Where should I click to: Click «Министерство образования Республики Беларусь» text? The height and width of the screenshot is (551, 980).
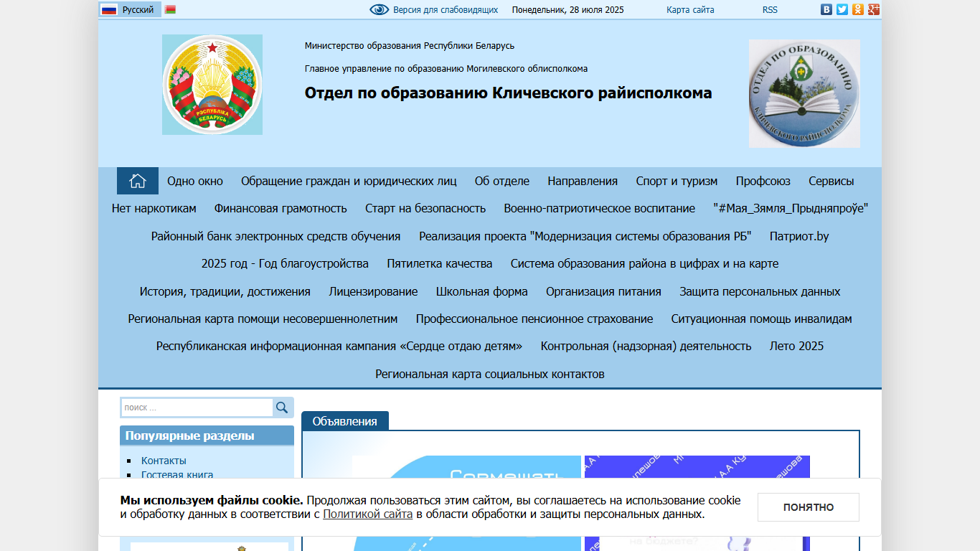(410, 46)
